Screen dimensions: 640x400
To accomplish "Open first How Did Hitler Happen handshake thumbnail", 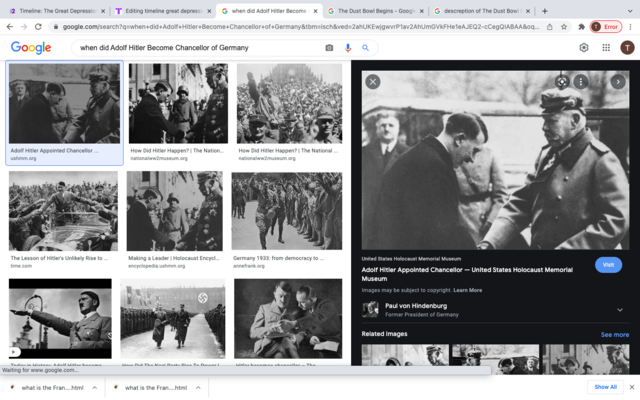I will coord(178,104).
